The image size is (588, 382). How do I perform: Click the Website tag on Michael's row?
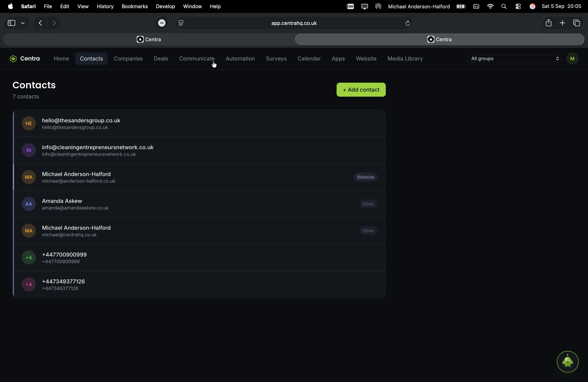click(365, 177)
